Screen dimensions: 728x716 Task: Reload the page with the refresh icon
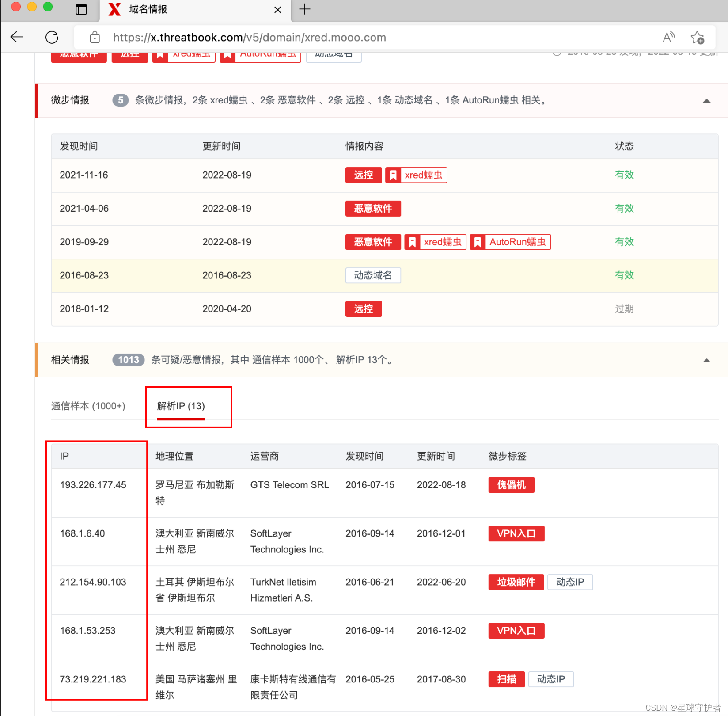click(x=52, y=37)
